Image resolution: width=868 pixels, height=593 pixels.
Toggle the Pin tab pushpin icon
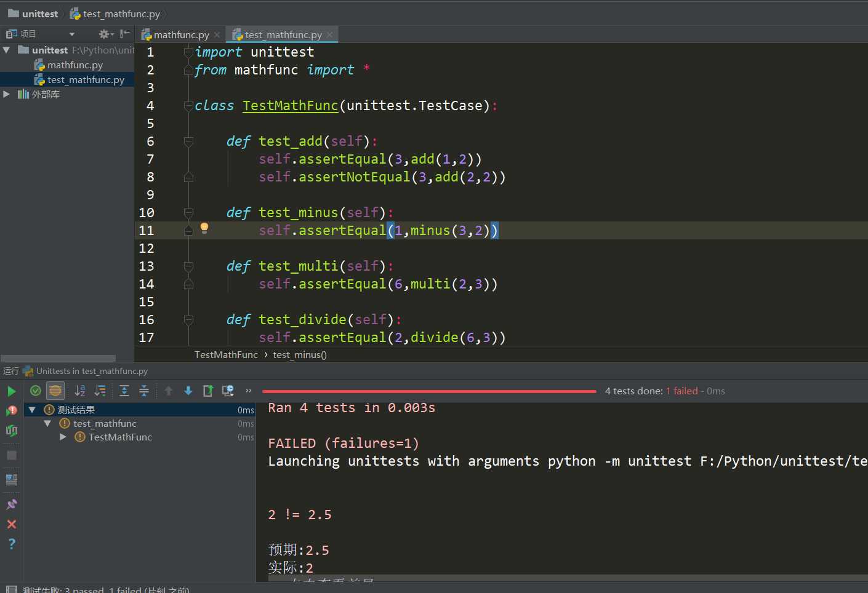tap(11, 504)
